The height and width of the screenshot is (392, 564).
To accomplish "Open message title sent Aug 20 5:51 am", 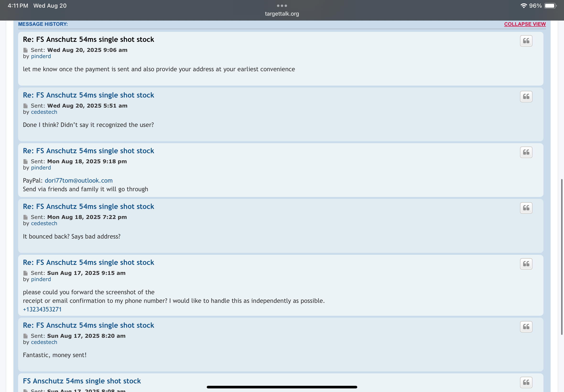I will click(x=88, y=95).
